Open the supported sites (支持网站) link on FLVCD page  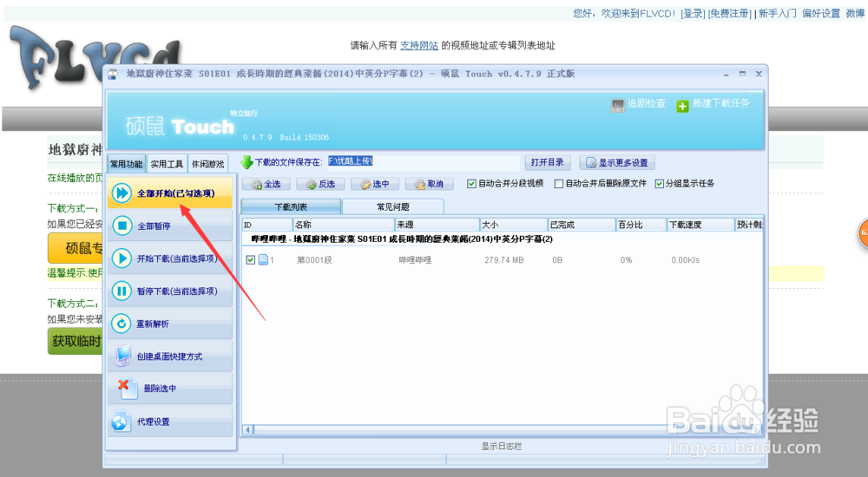[x=419, y=45]
